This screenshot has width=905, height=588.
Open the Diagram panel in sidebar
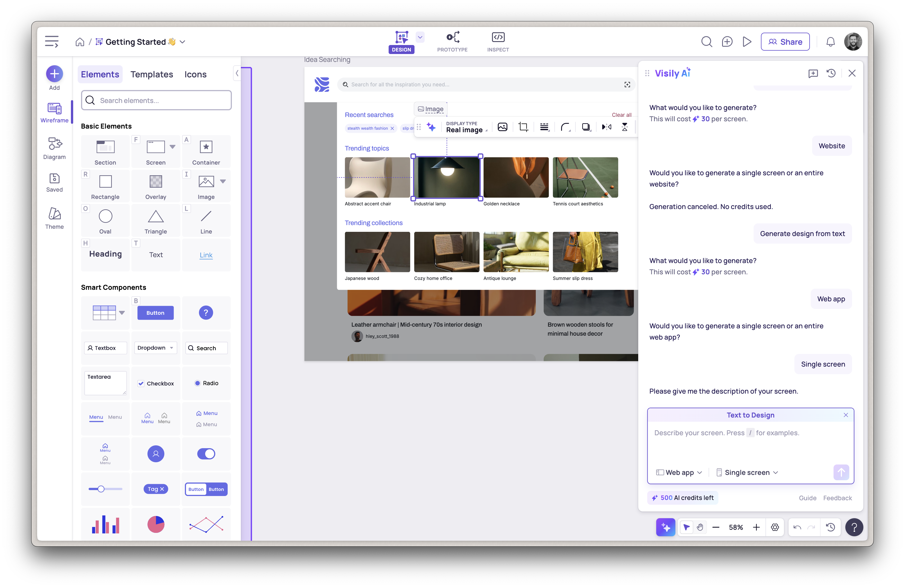54,148
